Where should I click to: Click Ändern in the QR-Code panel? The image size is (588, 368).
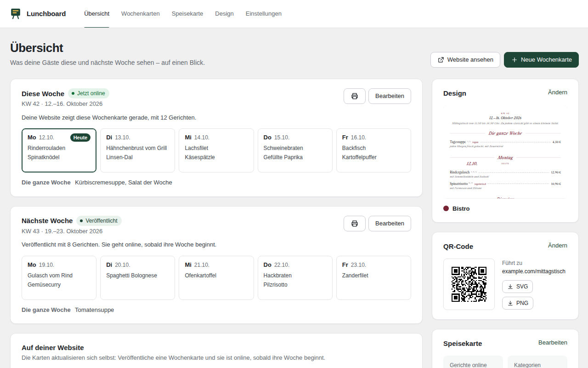click(x=558, y=246)
